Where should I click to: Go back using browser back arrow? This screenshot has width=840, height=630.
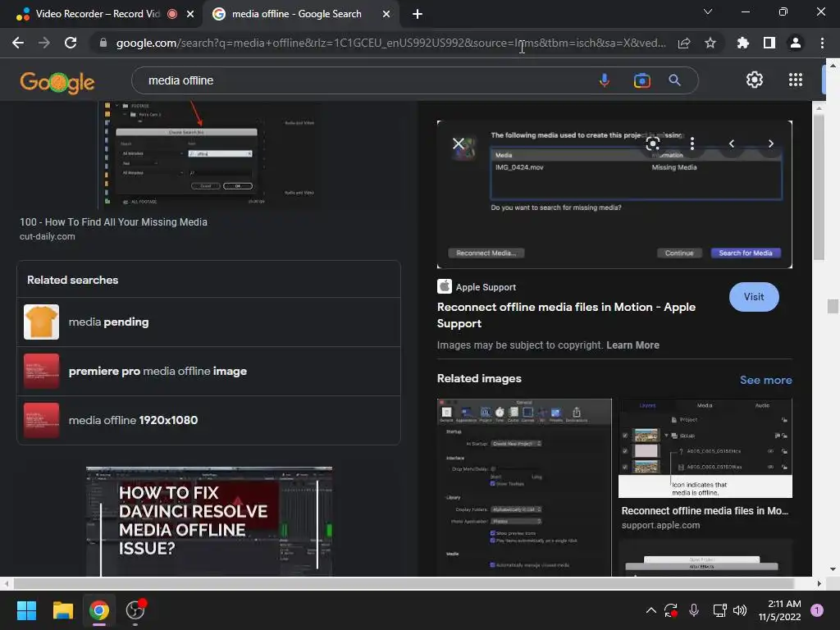coord(18,43)
